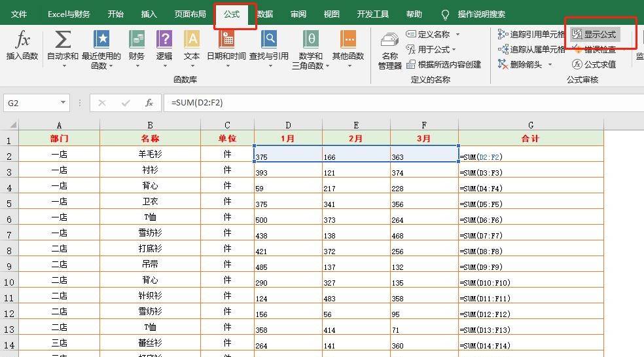
Task: Select column G header
Action: point(531,124)
